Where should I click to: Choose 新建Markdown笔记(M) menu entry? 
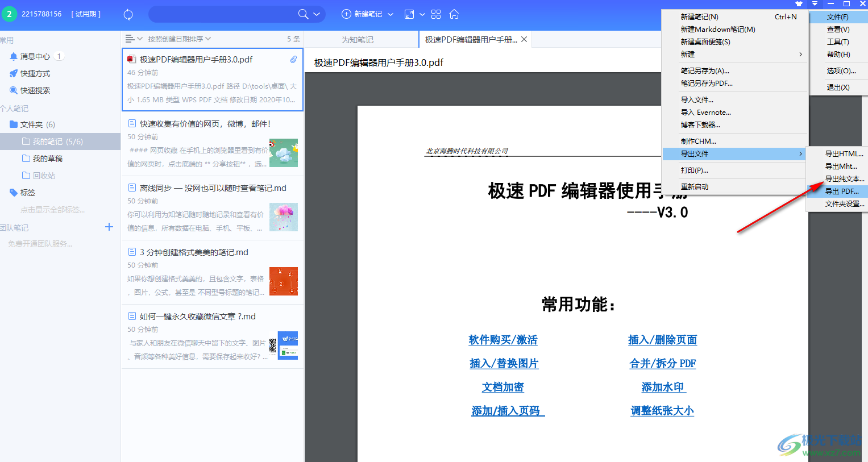click(735, 30)
